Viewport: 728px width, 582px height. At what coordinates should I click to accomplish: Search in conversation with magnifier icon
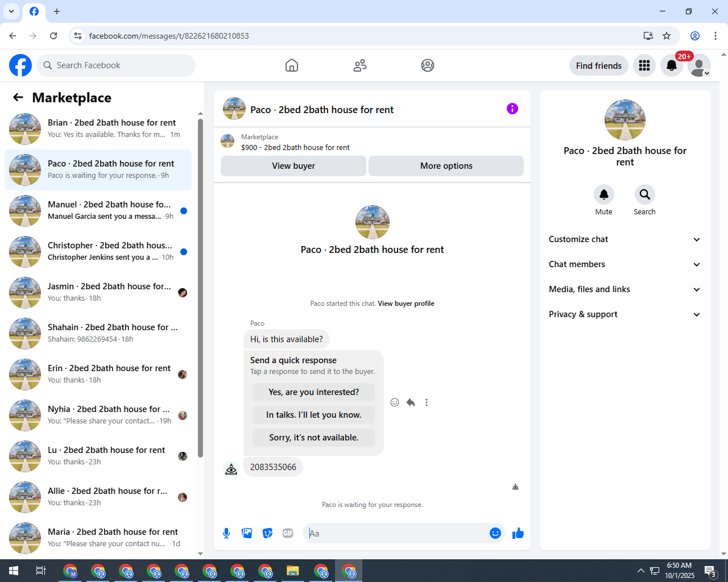pyautogui.click(x=645, y=194)
